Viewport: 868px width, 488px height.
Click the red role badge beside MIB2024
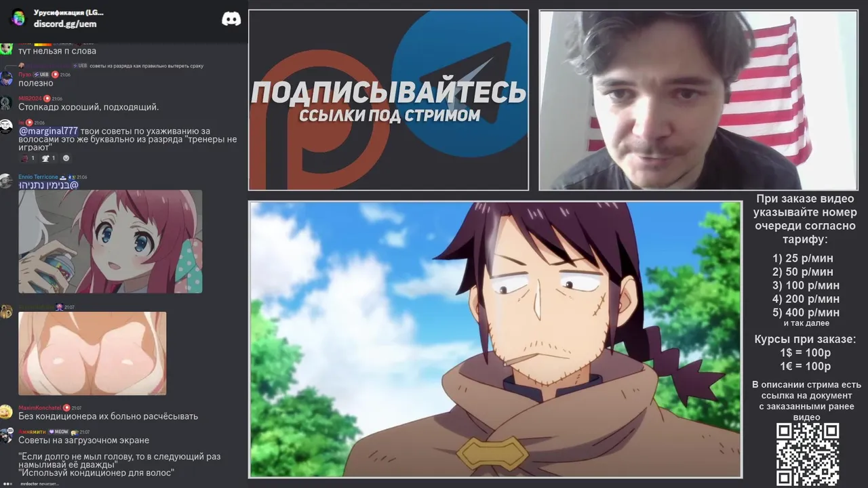pyautogui.click(x=47, y=99)
